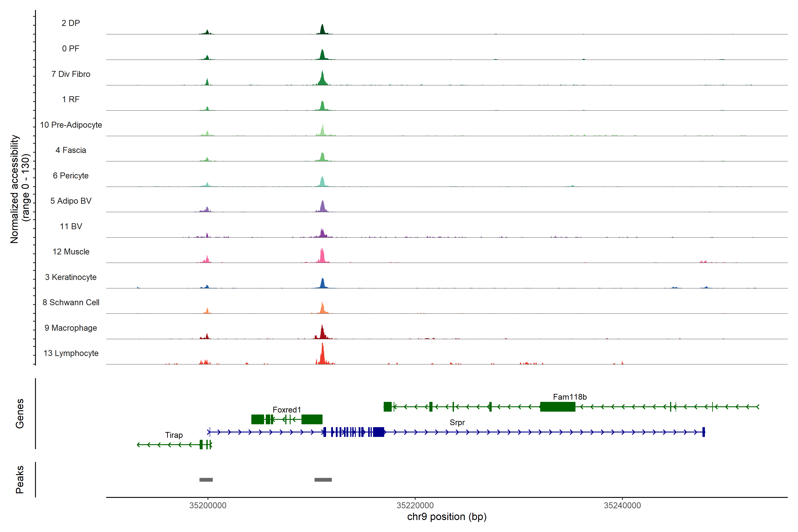Click the right gray peak bar
Viewport: 798px width, 532px height.
[323, 480]
